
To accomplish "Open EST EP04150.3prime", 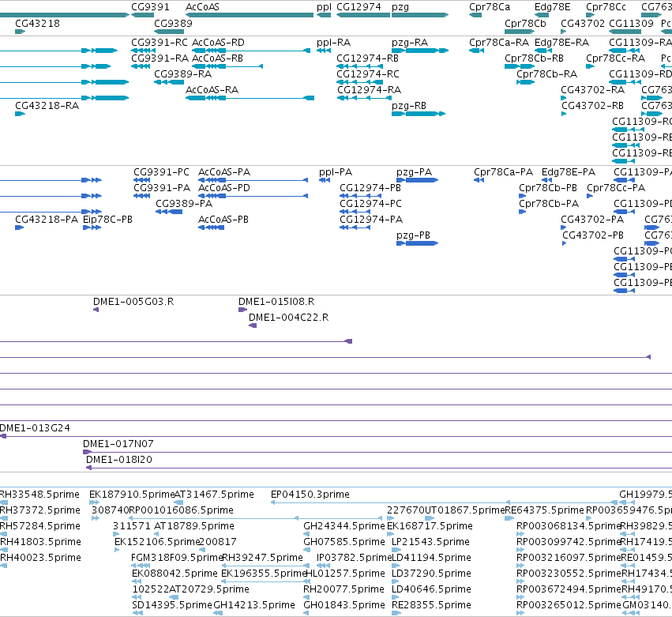I will (310, 495).
